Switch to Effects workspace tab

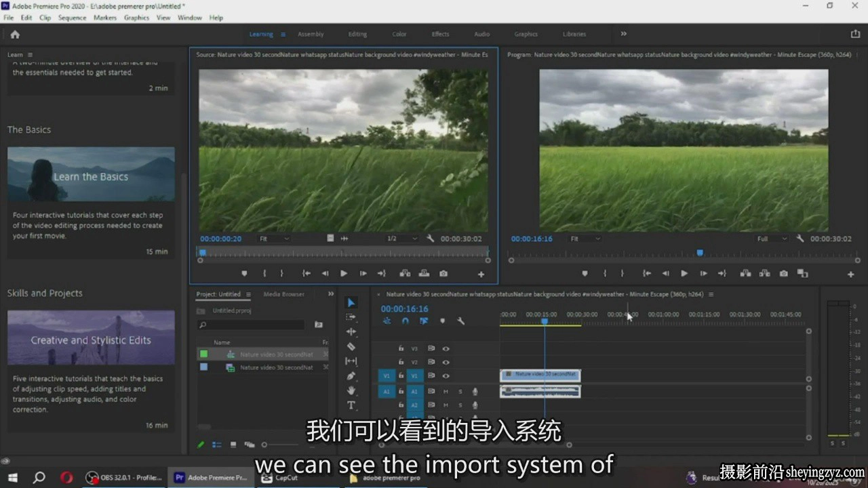click(440, 34)
